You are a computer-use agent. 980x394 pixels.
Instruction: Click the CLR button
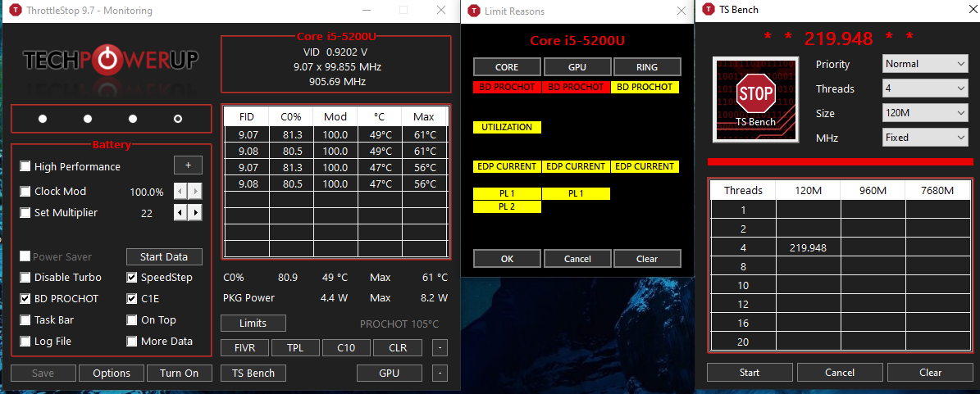pos(398,348)
